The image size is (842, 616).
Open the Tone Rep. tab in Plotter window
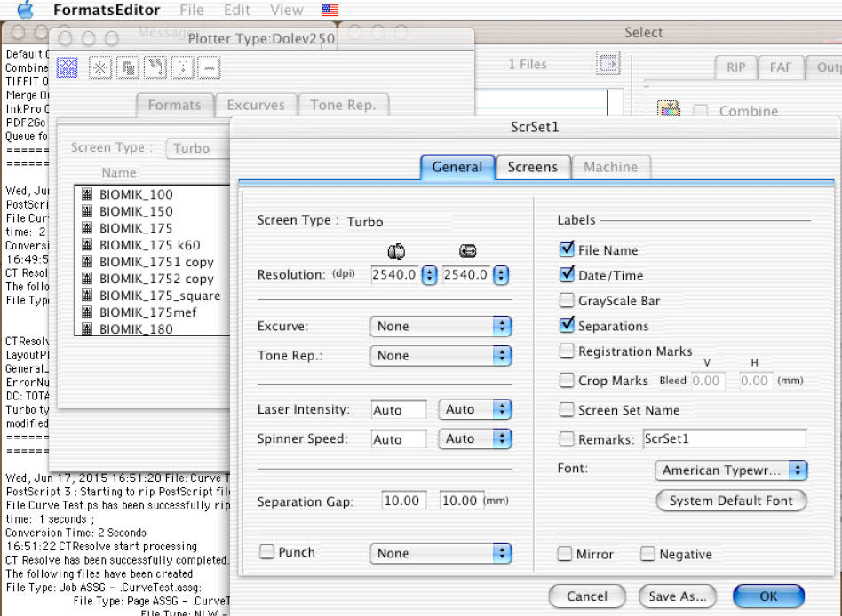(x=343, y=105)
